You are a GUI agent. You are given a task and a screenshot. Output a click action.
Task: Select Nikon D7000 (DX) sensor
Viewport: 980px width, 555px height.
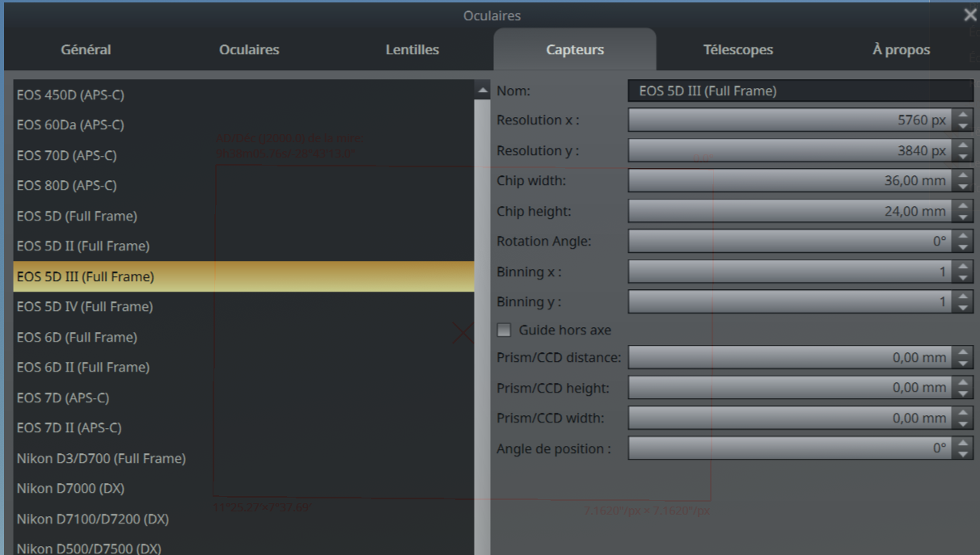243,489
